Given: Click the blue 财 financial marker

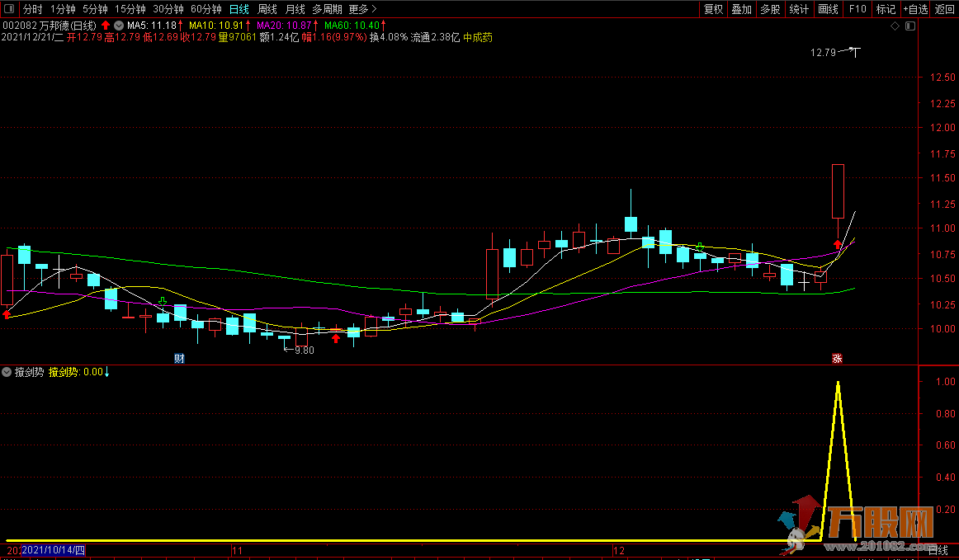Looking at the screenshot, I should pyautogui.click(x=179, y=358).
